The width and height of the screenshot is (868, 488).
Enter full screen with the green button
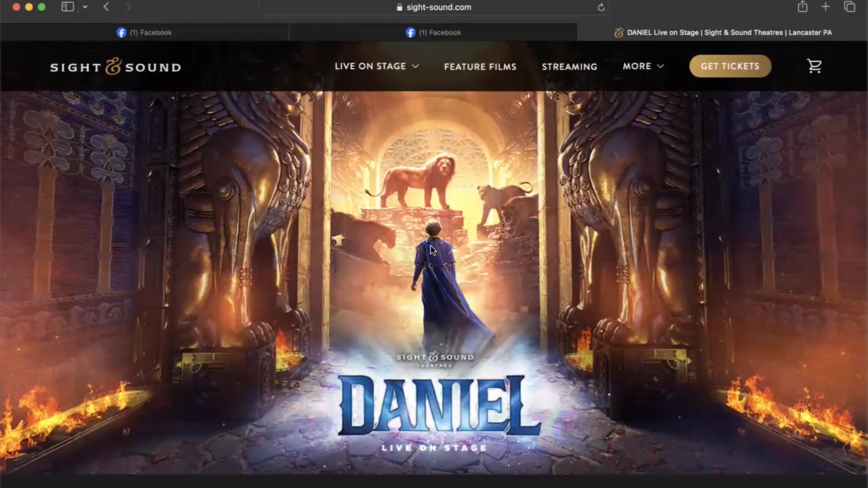point(41,7)
